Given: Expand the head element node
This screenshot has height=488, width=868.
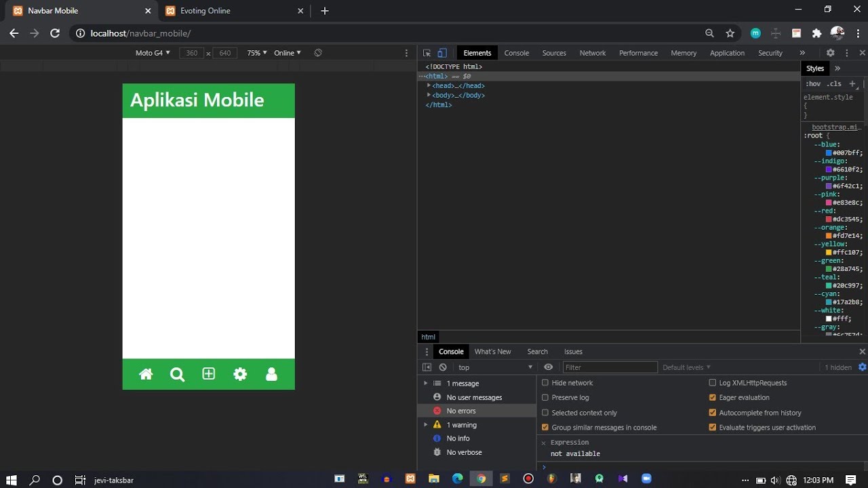Looking at the screenshot, I should tap(429, 85).
